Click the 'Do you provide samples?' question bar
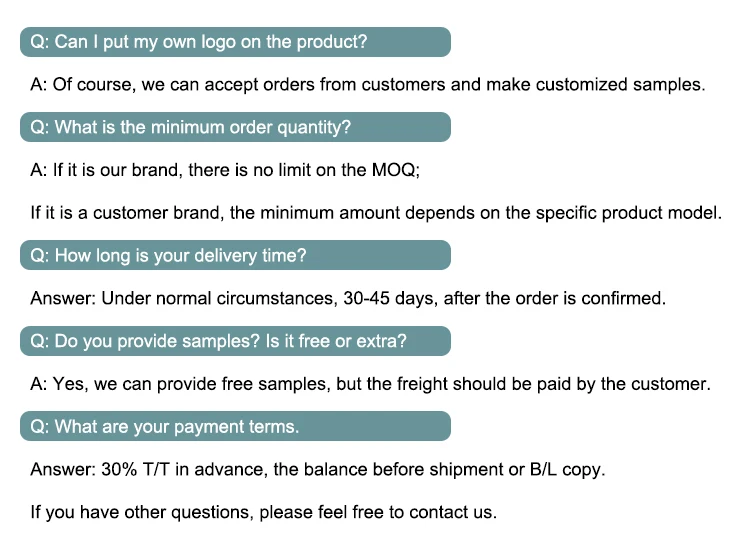The height and width of the screenshot is (540, 750). [x=235, y=341]
